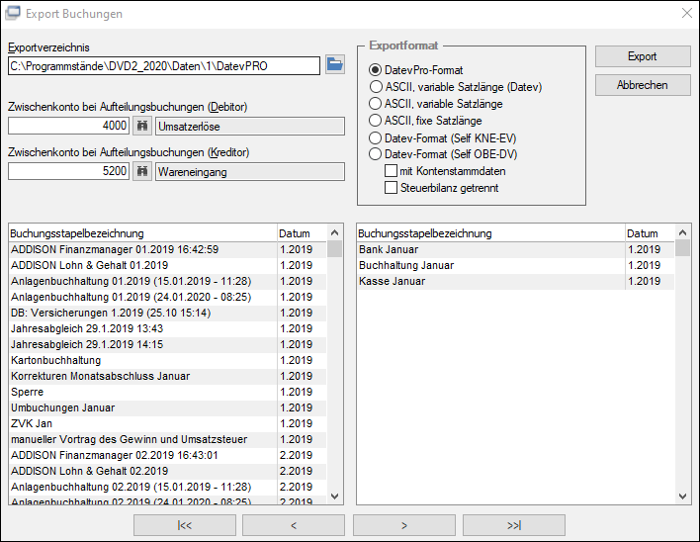
Task: Select Anlagenbuchhaltung 01.2019 (15.01.2019 - 11:28) row
Action: click(x=167, y=281)
